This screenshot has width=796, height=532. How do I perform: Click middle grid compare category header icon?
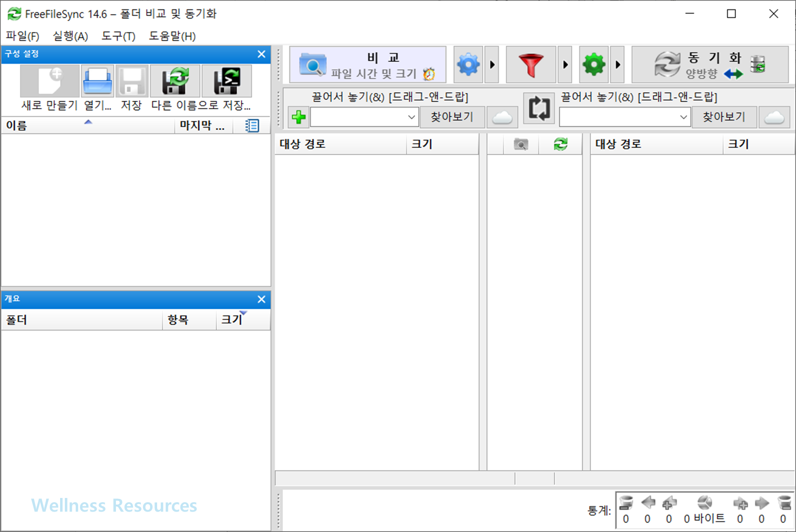(x=521, y=144)
